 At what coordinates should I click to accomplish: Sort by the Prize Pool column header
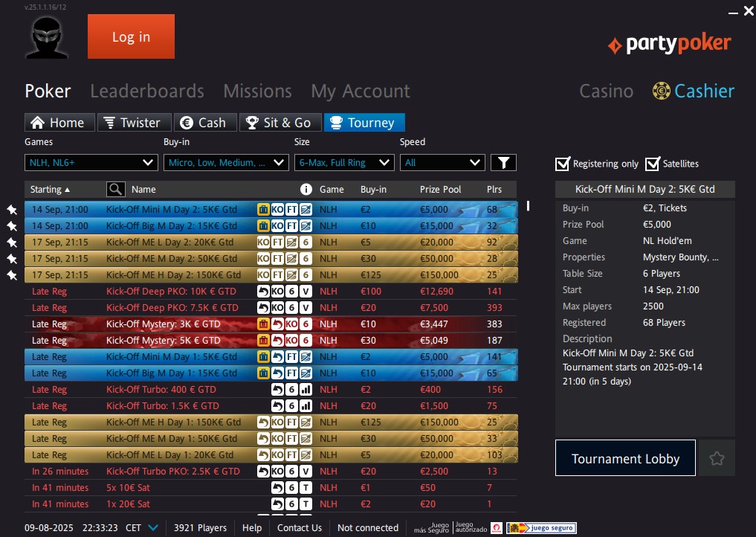coord(440,189)
